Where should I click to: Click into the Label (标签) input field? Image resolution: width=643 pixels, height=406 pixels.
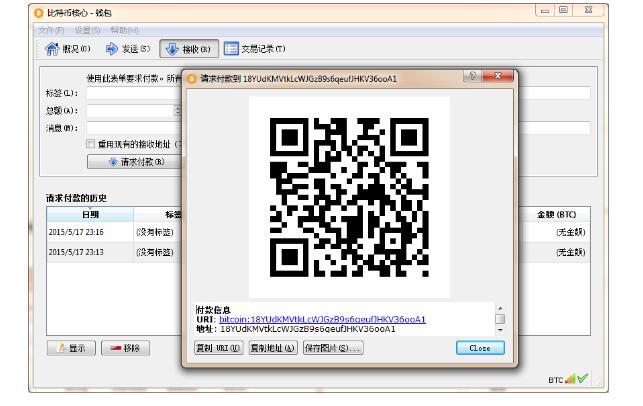pyautogui.click(x=134, y=93)
